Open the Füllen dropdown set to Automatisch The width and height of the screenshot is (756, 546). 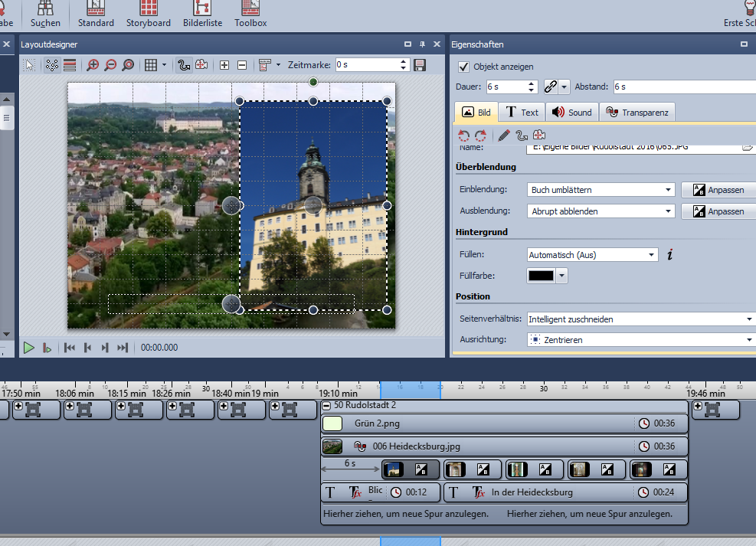click(x=592, y=255)
